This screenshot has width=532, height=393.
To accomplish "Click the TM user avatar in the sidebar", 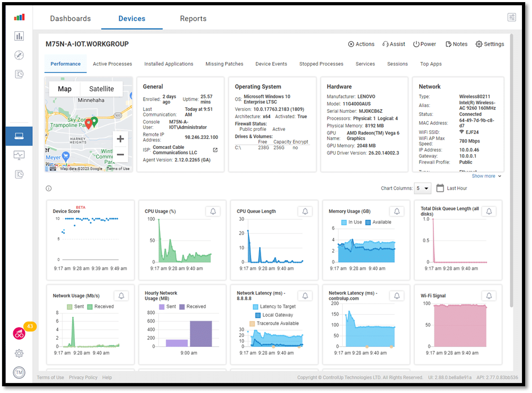I will [x=19, y=372].
